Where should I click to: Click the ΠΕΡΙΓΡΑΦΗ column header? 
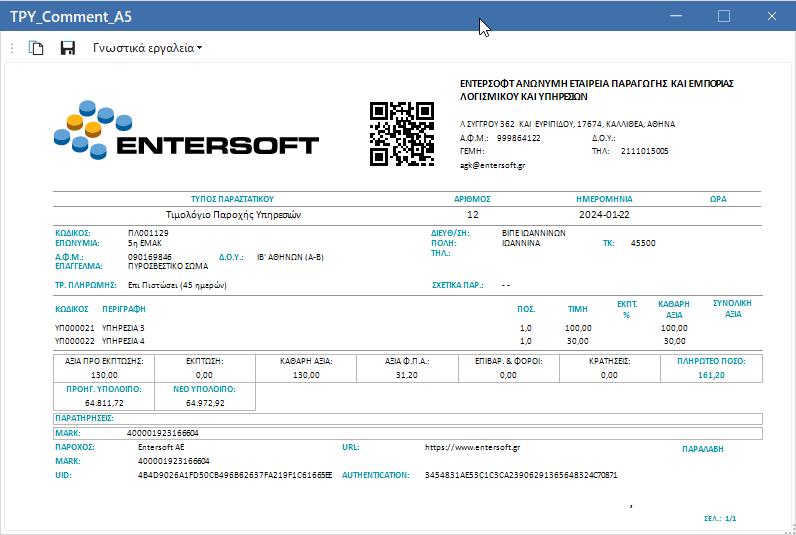pyautogui.click(x=124, y=309)
